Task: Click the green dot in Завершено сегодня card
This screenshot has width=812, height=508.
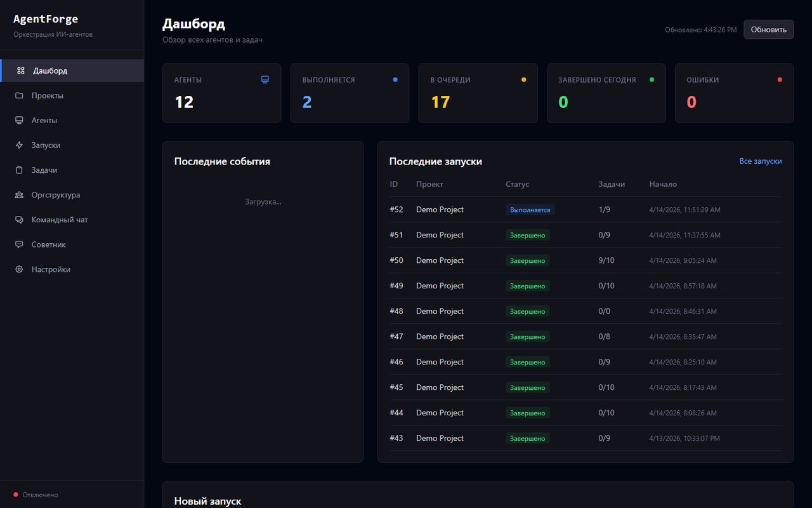Action: click(652, 79)
